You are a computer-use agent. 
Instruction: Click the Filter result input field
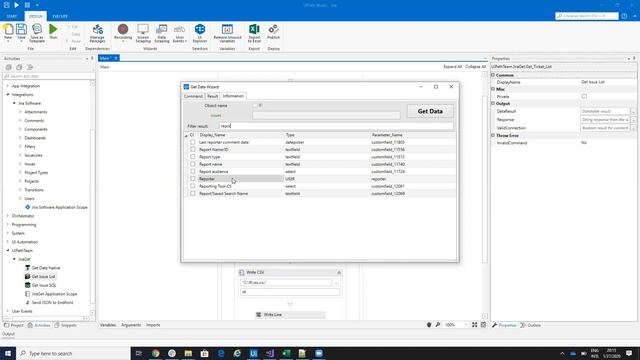336,126
